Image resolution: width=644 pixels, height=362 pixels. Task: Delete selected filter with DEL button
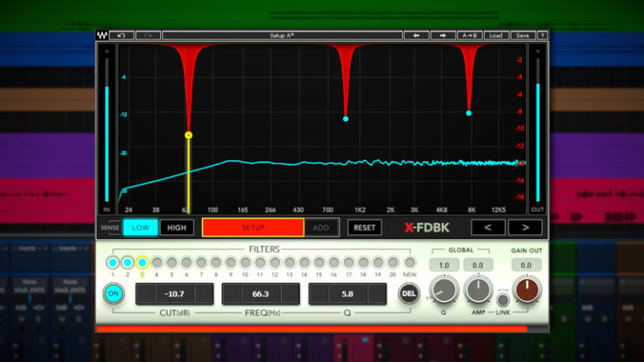coord(408,293)
